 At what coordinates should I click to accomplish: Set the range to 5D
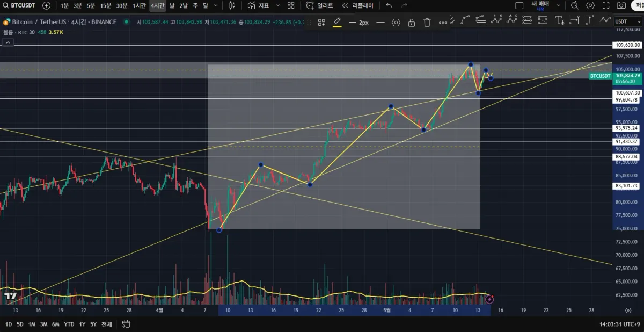20,324
